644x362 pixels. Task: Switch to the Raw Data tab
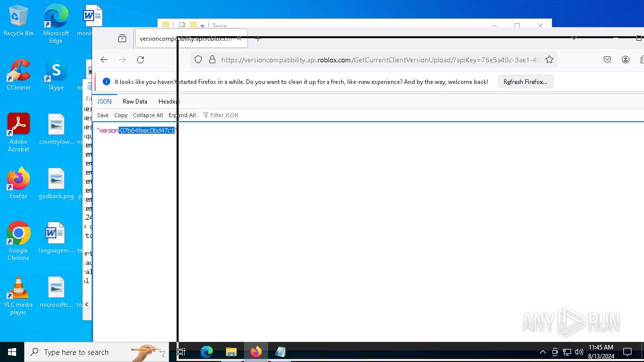pyautogui.click(x=135, y=102)
